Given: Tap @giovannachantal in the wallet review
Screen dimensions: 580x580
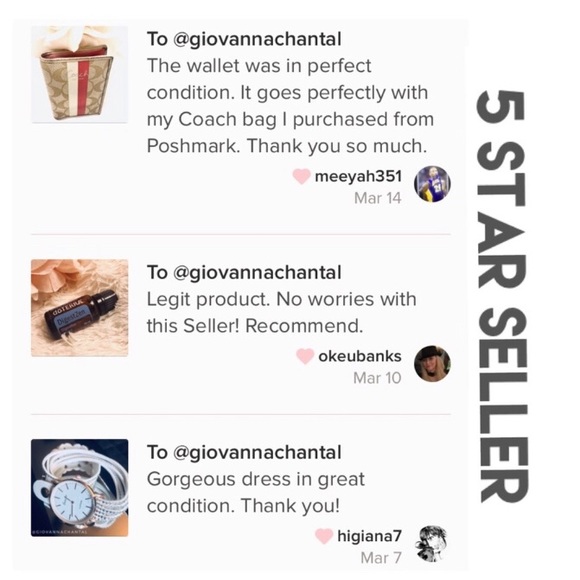Looking at the screenshot, I should click(x=257, y=39).
